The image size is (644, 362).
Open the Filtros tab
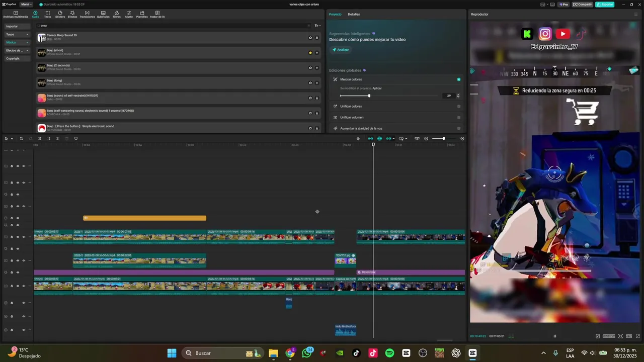click(117, 14)
